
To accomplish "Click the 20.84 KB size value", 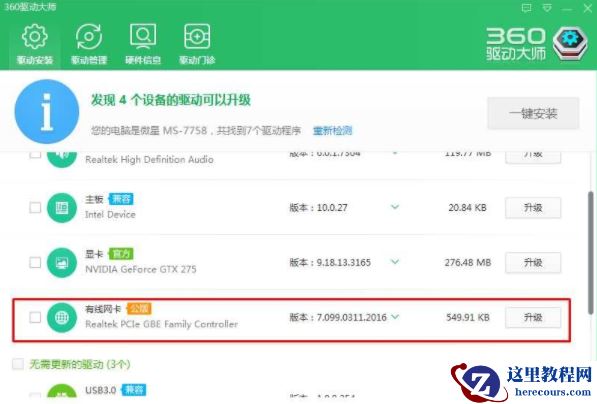I will [467, 208].
